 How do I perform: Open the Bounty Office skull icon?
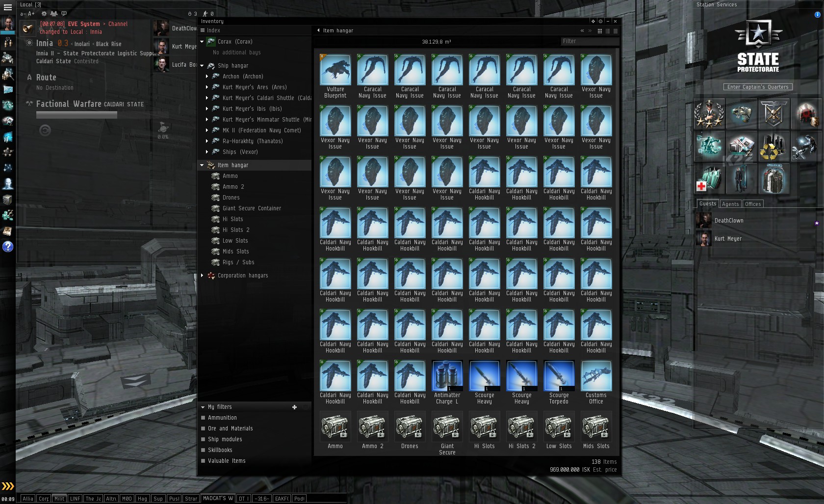pyautogui.click(x=773, y=113)
